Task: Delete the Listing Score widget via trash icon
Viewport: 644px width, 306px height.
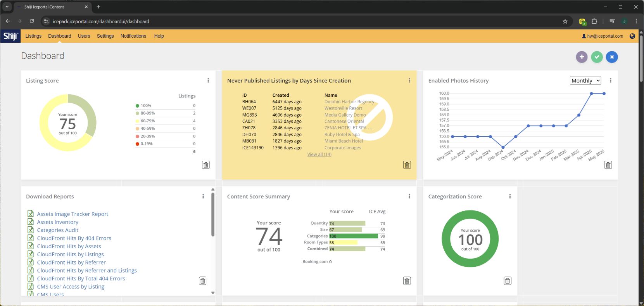Action: tap(206, 165)
